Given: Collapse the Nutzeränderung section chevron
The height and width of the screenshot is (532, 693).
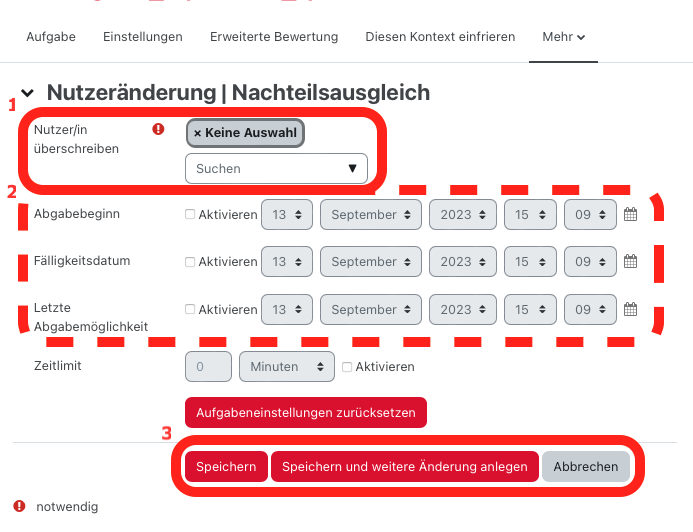Looking at the screenshot, I should 27,93.
